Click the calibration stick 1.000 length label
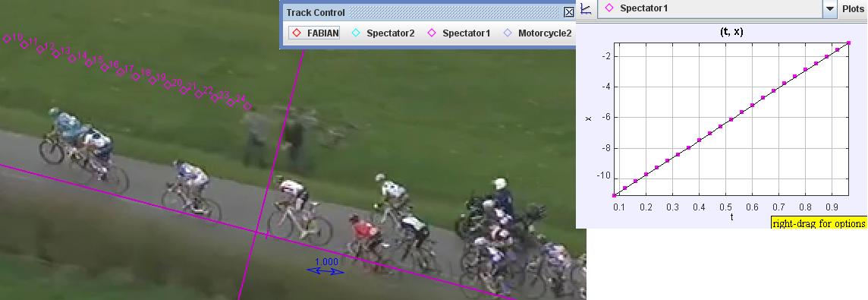This screenshot has height=300, width=868. coord(326,262)
